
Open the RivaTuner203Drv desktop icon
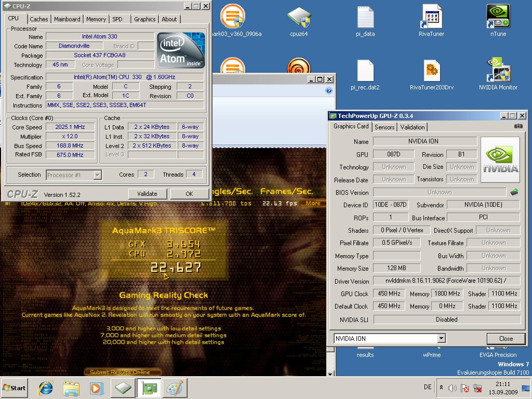pos(432,75)
